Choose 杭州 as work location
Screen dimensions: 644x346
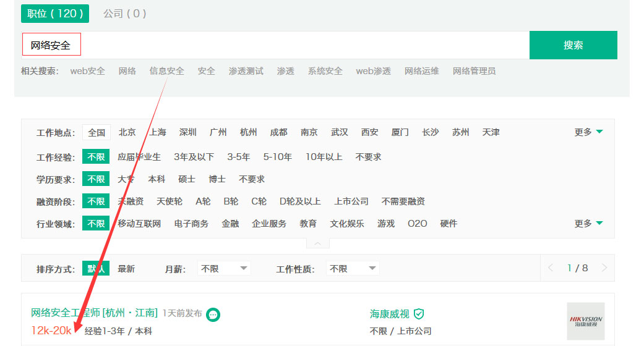[249, 132]
